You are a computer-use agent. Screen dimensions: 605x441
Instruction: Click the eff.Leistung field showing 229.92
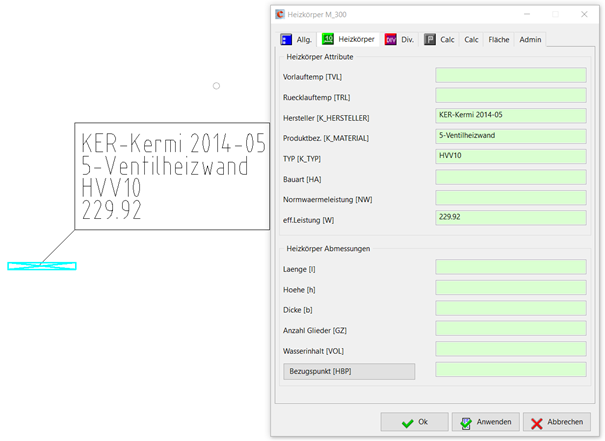pos(511,218)
